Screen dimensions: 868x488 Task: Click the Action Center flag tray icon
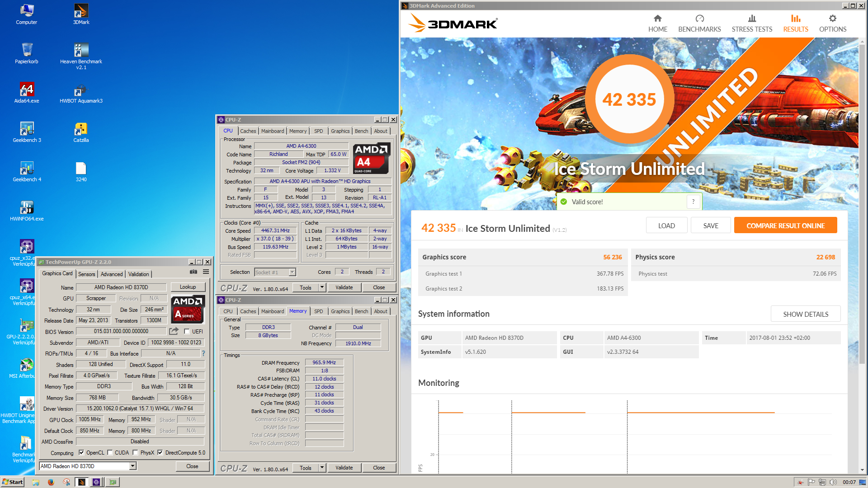[x=811, y=482]
